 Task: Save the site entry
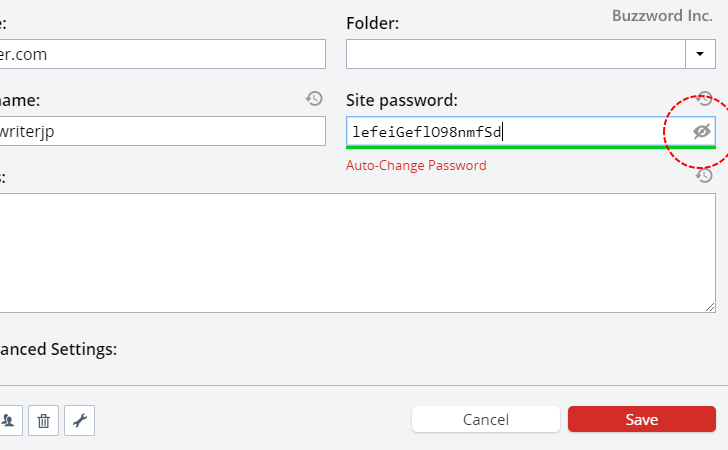tap(642, 419)
